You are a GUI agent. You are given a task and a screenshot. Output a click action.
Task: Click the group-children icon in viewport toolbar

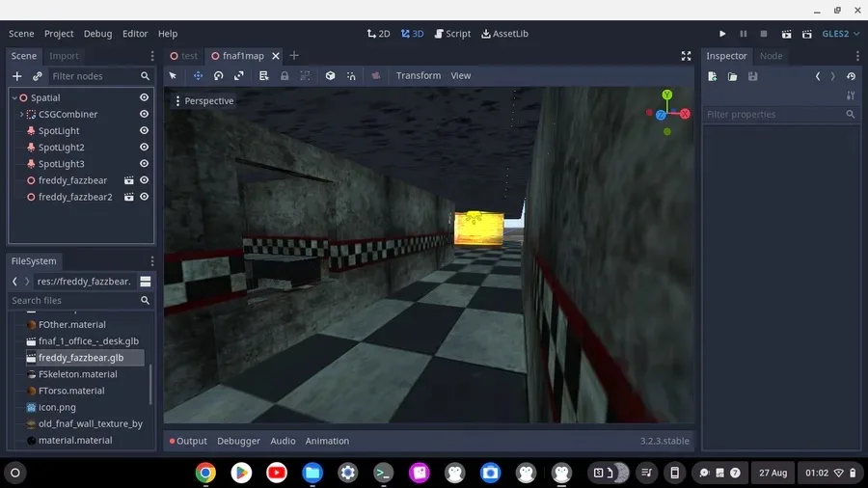click(x=305, y=76)
